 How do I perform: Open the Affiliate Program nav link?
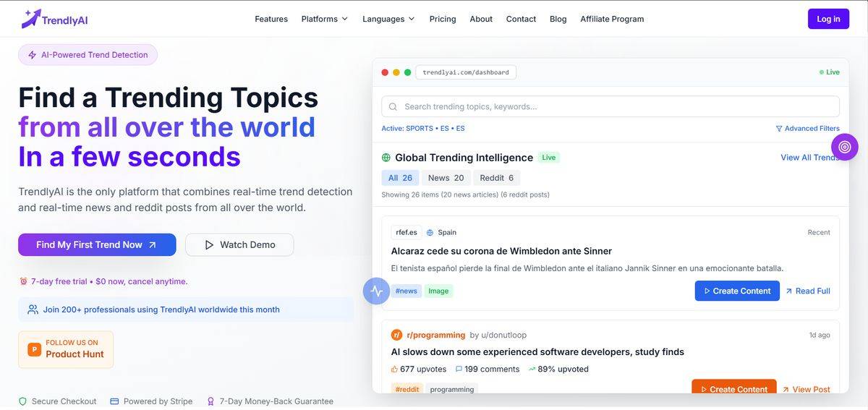(612, 19)
